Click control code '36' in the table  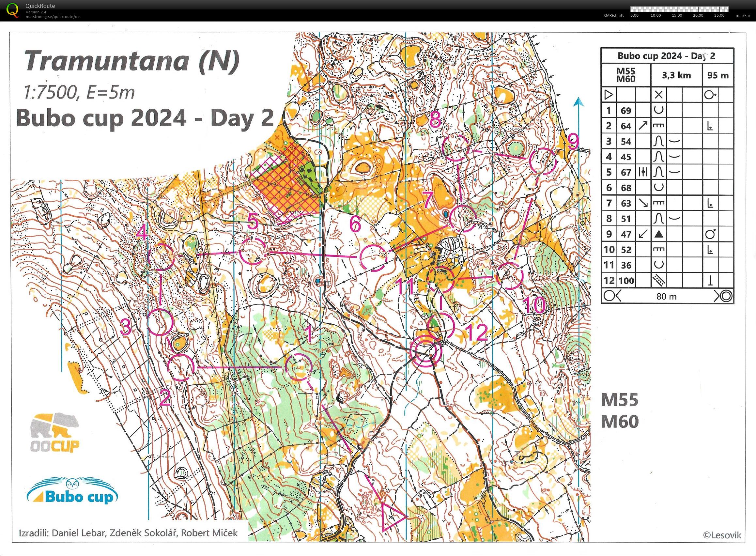(626, 265)
